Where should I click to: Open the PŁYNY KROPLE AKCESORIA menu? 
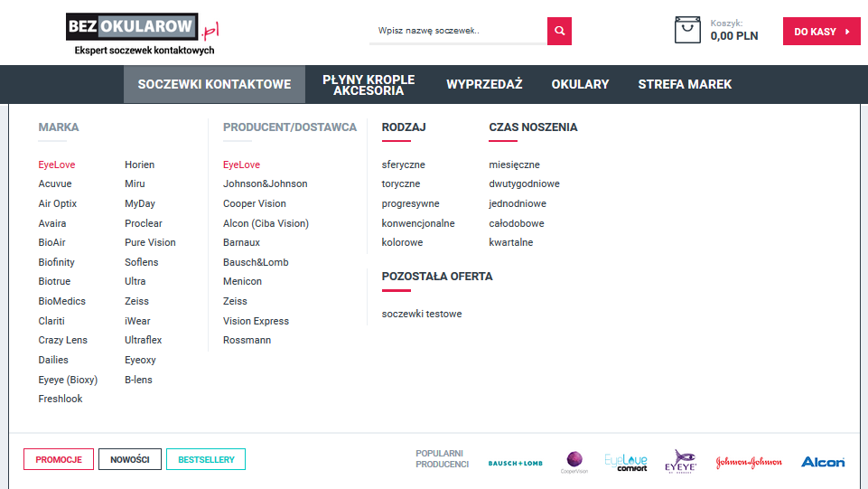pyautogui.click(x=369, y=85)
